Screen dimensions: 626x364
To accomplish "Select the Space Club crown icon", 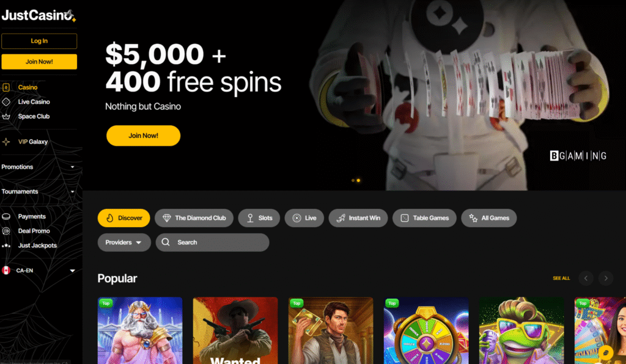I will tap(6, 117).
